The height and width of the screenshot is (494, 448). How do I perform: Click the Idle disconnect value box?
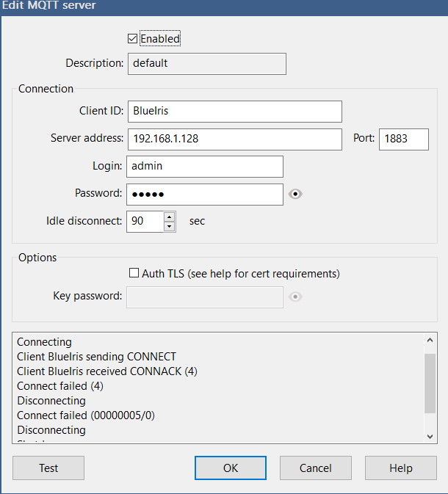coord(145,221)
